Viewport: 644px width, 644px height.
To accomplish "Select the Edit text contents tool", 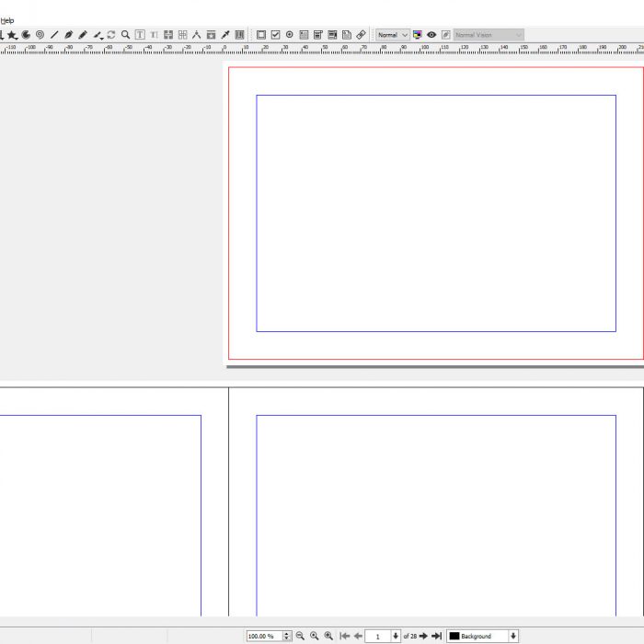I will pyautogui.click(x=140, y=35).
